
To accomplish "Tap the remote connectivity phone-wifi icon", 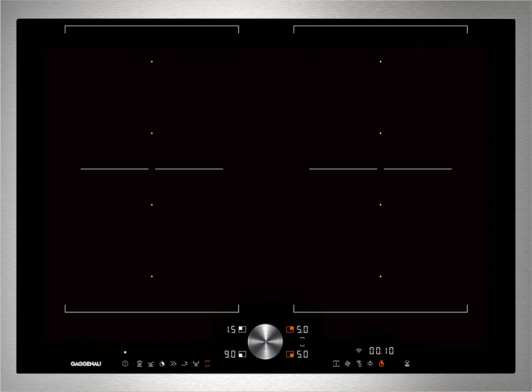I will point(359,364).
